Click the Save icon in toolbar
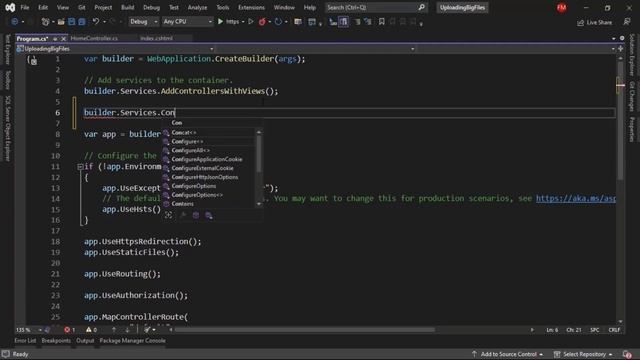This screenshot has height=360, width=640. pos(71,22)
